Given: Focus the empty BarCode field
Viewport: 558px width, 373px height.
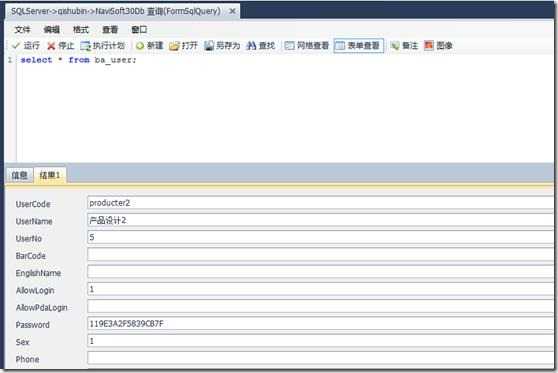Looking at the screenshot, I should (320, 254).
